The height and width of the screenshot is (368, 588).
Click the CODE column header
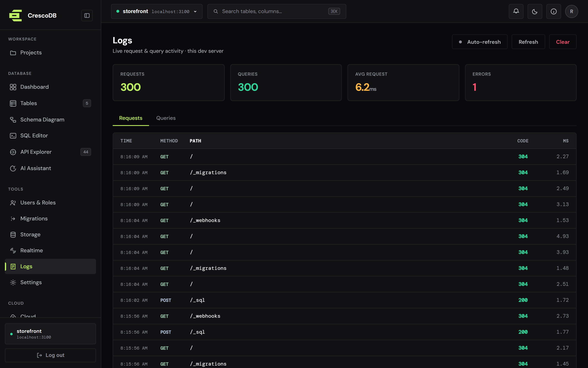tap(523, 141)
